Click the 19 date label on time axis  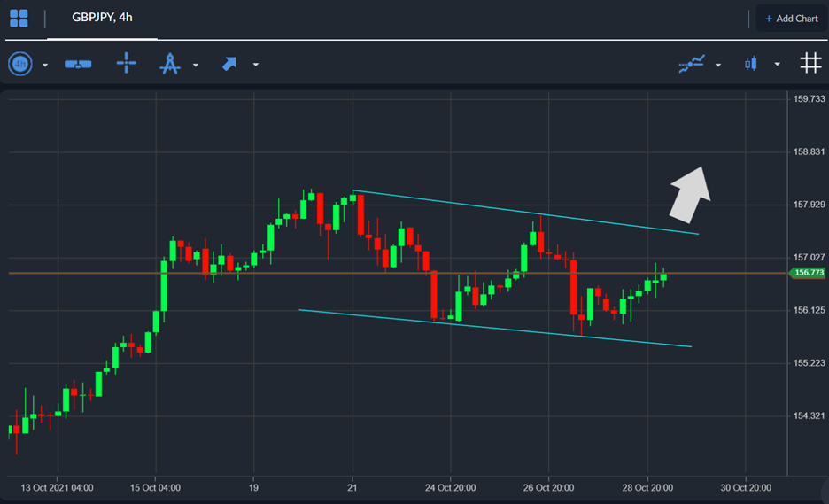(x=254, y=487)
